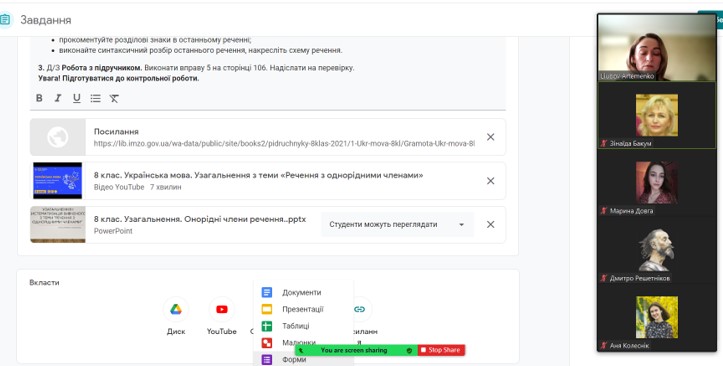Click the You are screen sharing indicator
This screenshot has width=723, height=366.
pos(354,350)
